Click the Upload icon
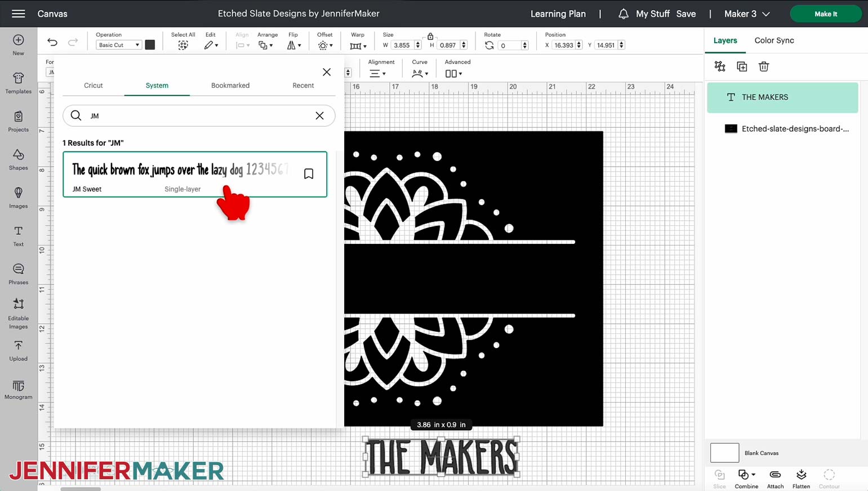The height and width of the screenshot is (491, 868). click(19, 345)
